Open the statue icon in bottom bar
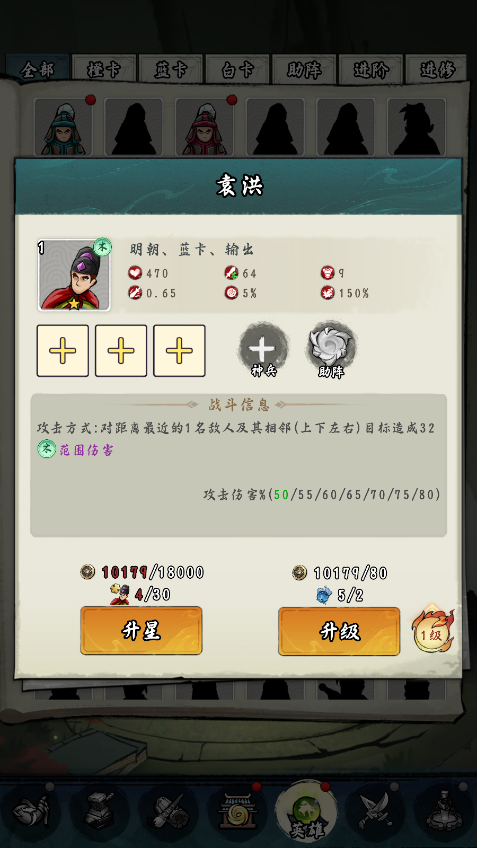The width and height of the screenshot is (477, 848). pos(443,811)
